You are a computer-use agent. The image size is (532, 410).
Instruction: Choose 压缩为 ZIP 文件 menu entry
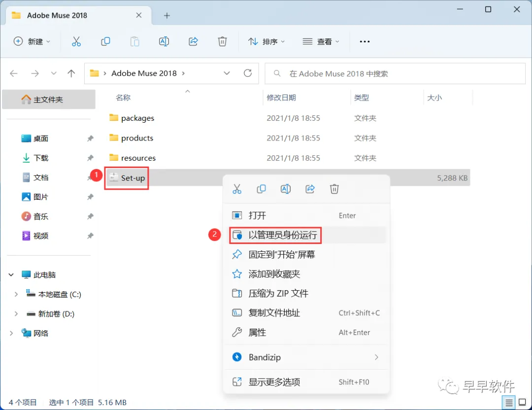(x=307, y=293)
